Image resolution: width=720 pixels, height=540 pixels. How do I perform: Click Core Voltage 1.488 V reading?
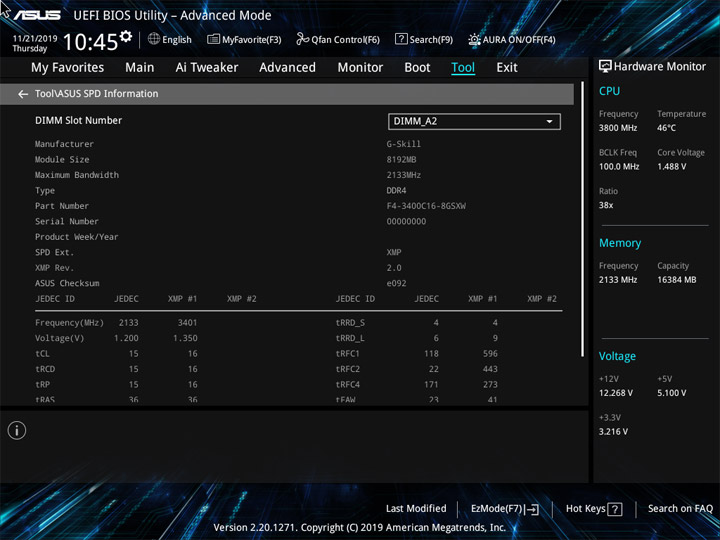pos(671,166)
